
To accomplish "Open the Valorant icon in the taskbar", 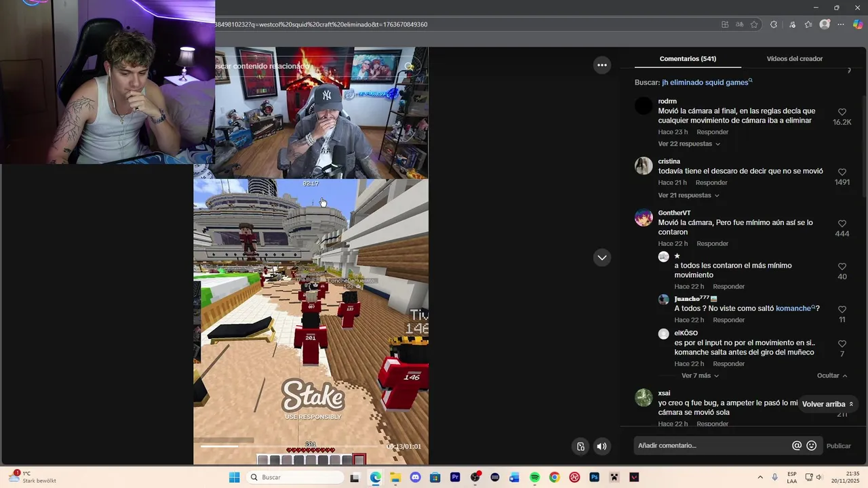I will [x=634, y=477].
